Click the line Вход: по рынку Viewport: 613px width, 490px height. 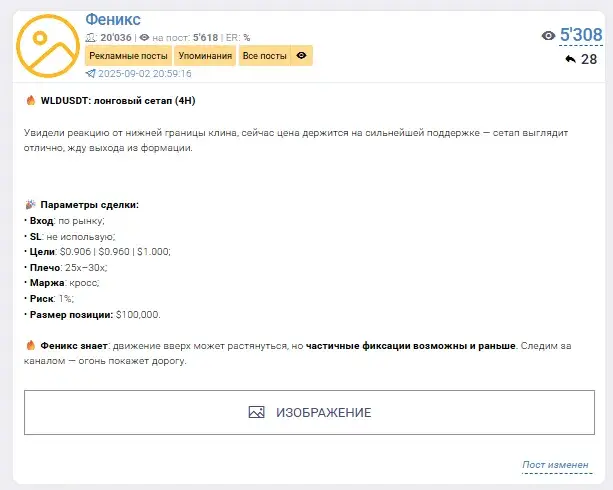tap(64, 221)
